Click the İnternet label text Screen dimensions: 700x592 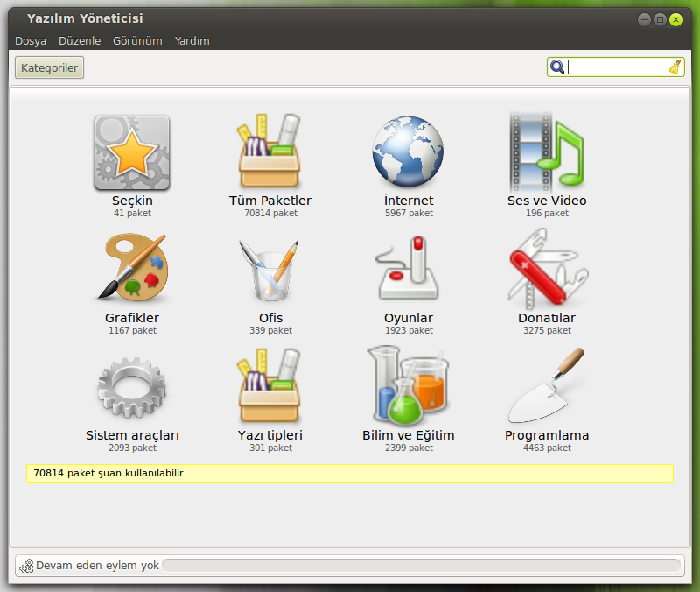coord(409,201)
